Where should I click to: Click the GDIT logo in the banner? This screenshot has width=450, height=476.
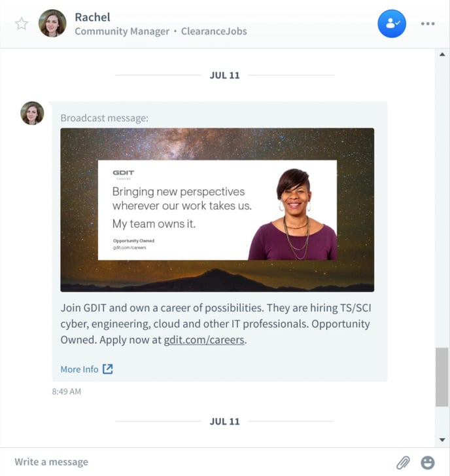124,174
